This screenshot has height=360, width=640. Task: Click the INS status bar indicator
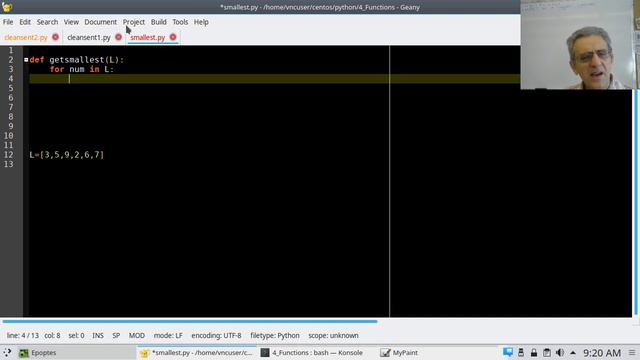click(98, 336)
